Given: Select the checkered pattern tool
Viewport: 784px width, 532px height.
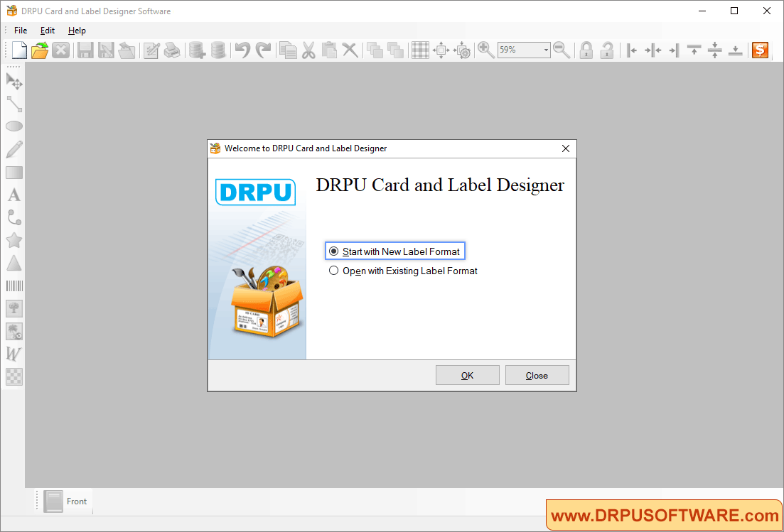Looking at the screenshot, I should tap(14, 376).
